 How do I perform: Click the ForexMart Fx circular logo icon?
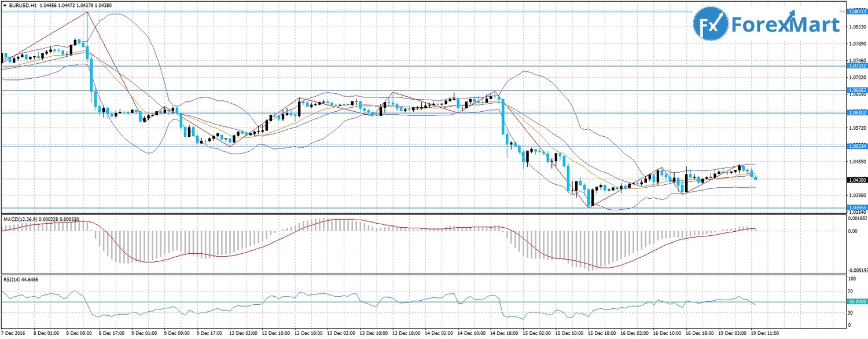[711, 25]
